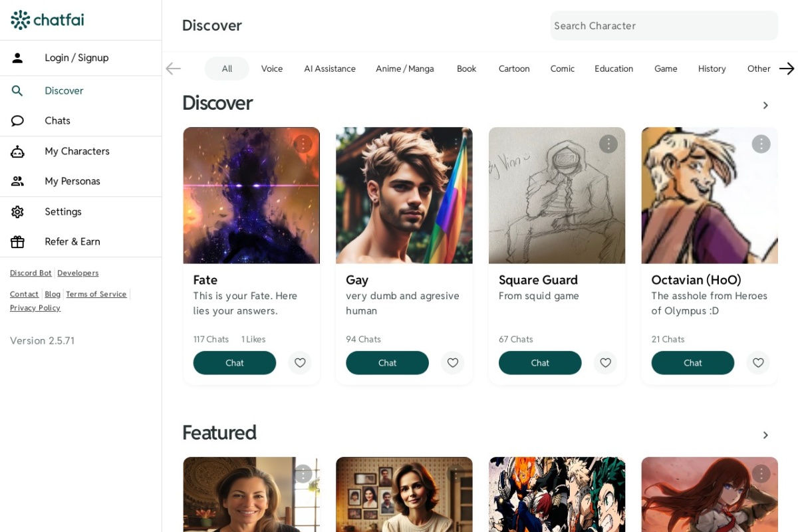Click the My Personas people icon
Image resolution: width=798 pixels, height=532 pixels.
(x=17, y=181)
